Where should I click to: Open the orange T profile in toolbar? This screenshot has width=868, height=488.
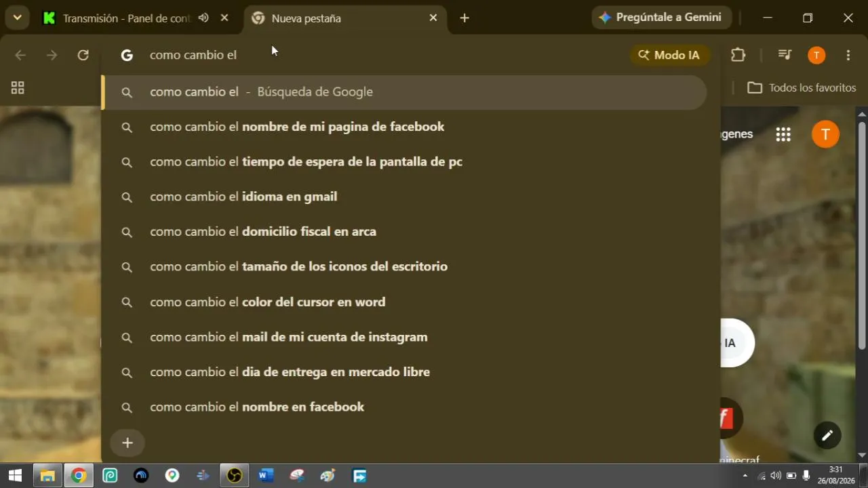pos(816,56)
